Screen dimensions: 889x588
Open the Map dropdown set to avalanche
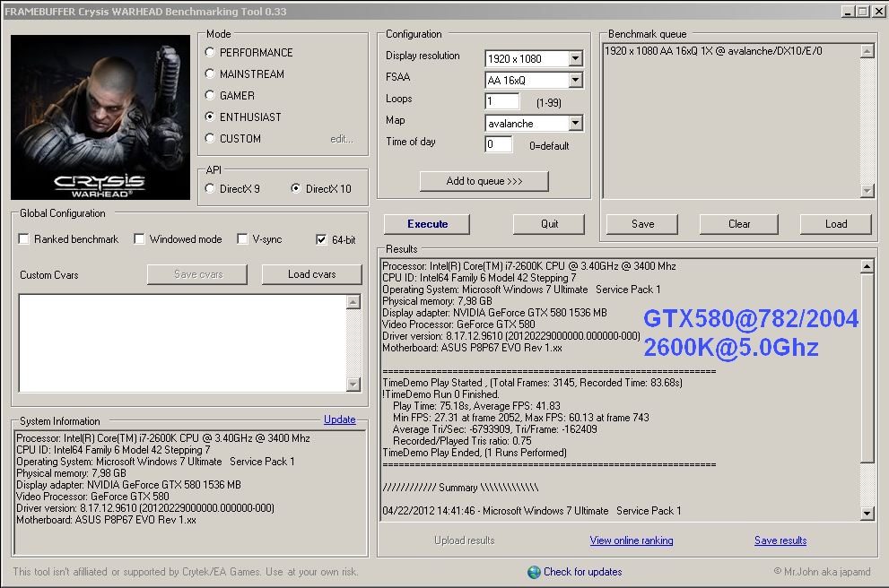point(575,123)
